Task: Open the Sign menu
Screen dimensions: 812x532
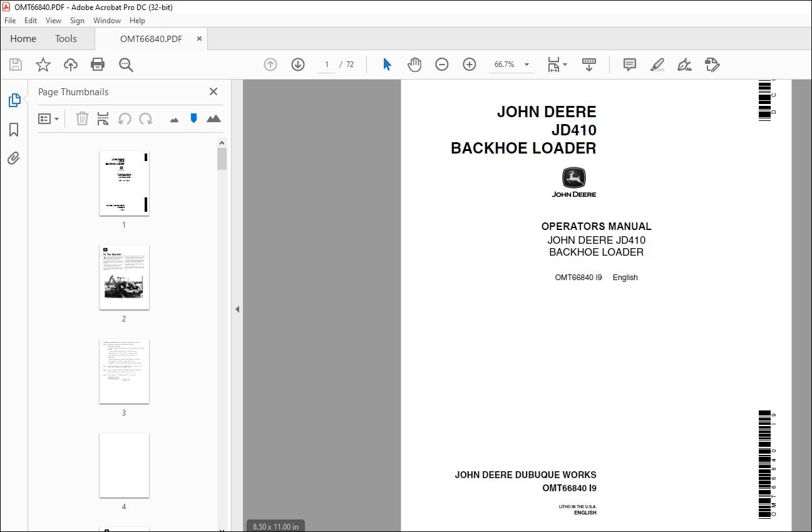Action: click(x=77, y=21)
